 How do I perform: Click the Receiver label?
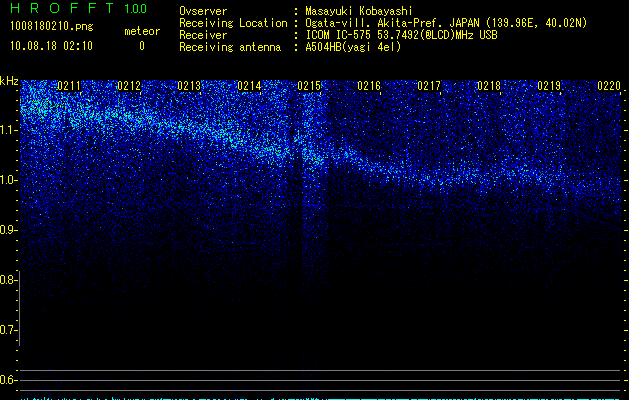coord(203,35)
